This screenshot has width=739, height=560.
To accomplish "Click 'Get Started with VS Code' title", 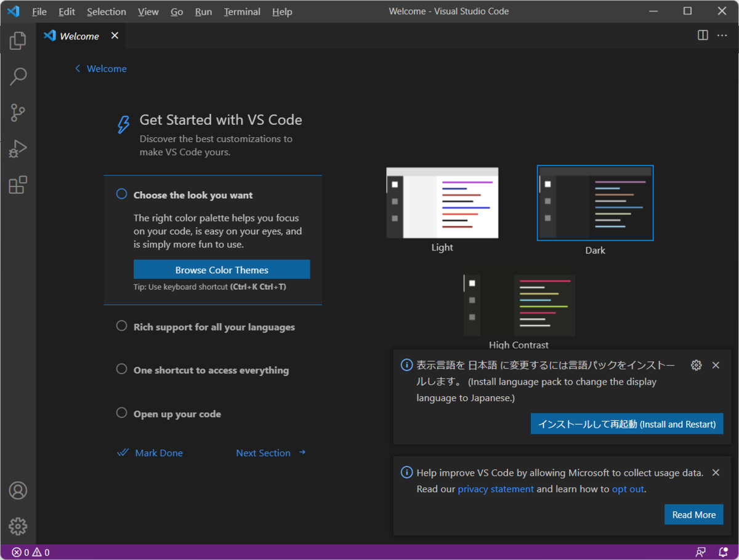I will (x=221, y=119).
